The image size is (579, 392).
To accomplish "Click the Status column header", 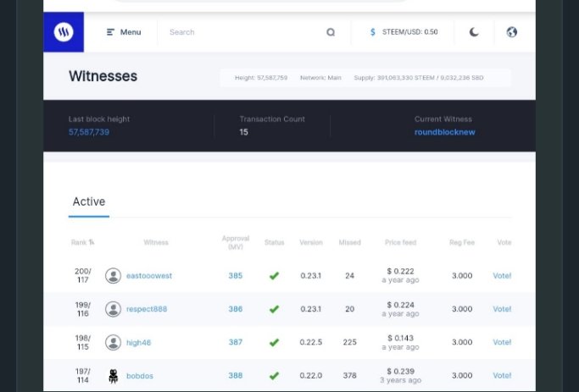I will (x=275, y=242).
